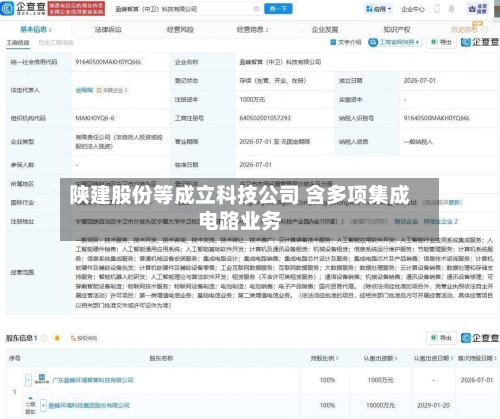Switch to the 企业发展 tab
The height and width of the screenshot is (419, 500).
(325, 30)
